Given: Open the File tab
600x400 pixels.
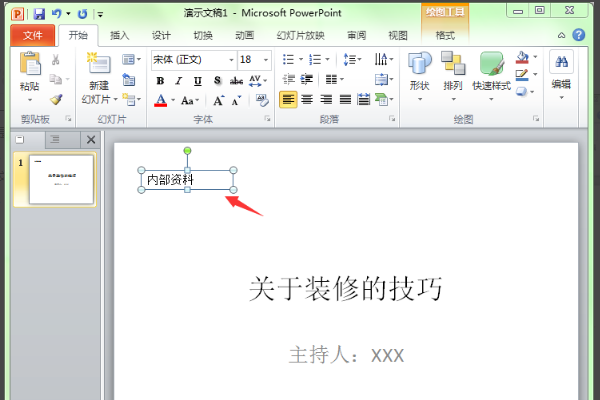Looking at the screenshot, I should click(33, 36).
